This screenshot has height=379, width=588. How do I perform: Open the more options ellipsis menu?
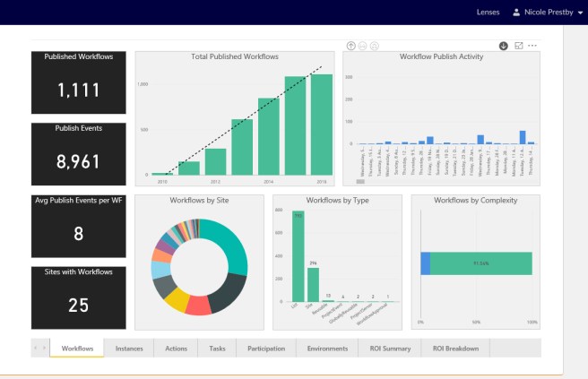click(532, 46)
